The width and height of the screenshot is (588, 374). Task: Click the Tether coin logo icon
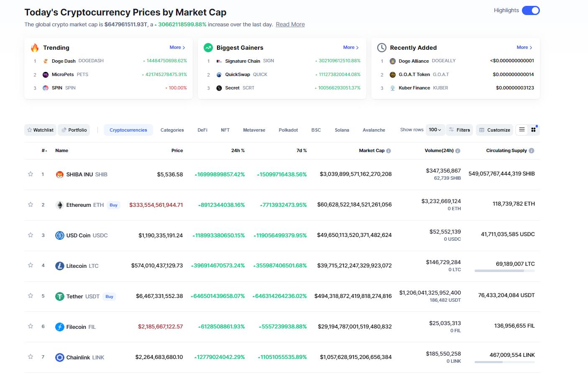(60, 296)
